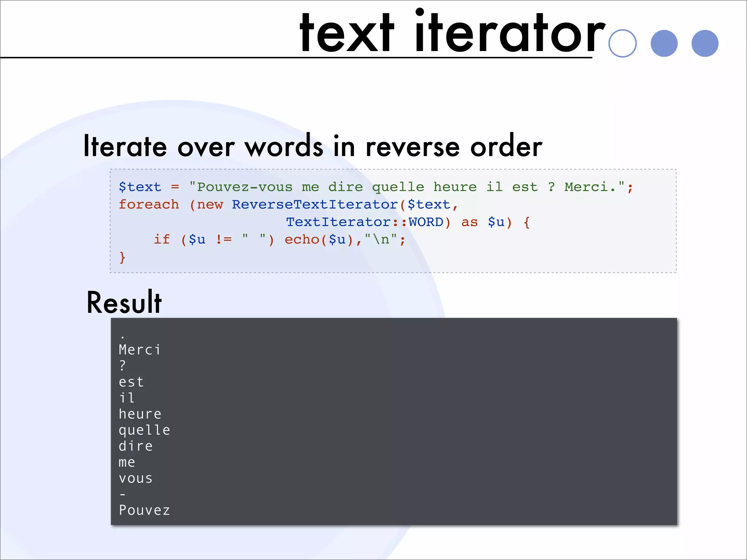Click the middle filled blue circle
This screenshot has height=560, width=747.
tap(664, 43)
